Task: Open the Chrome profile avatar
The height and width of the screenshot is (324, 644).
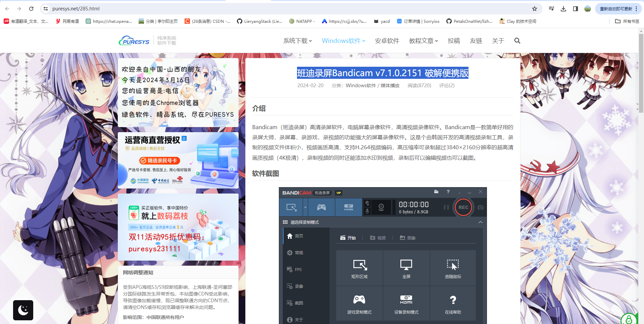Action: (588, 9)
